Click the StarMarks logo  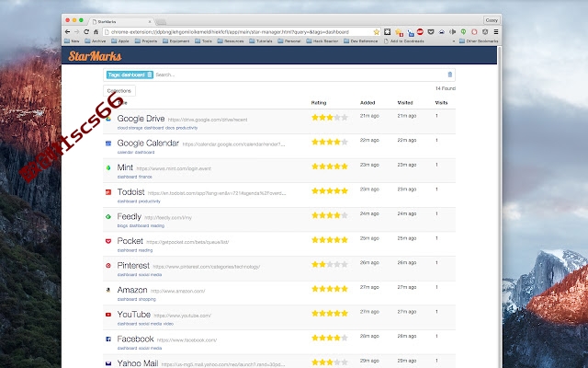click(95, 56)
